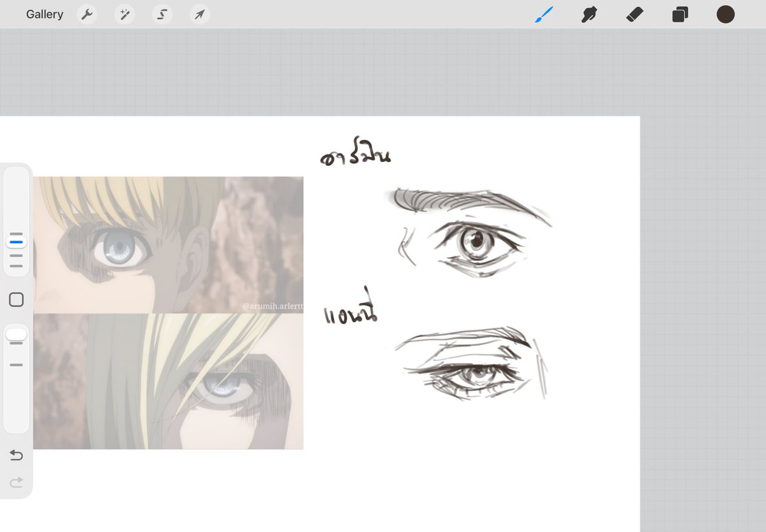Select the Smudge tool

click(589, 14)
